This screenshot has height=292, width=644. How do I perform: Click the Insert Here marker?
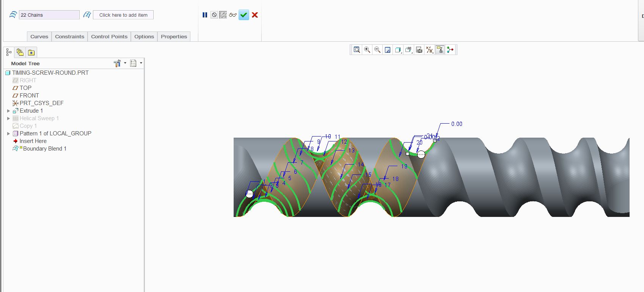coord(33,141)
